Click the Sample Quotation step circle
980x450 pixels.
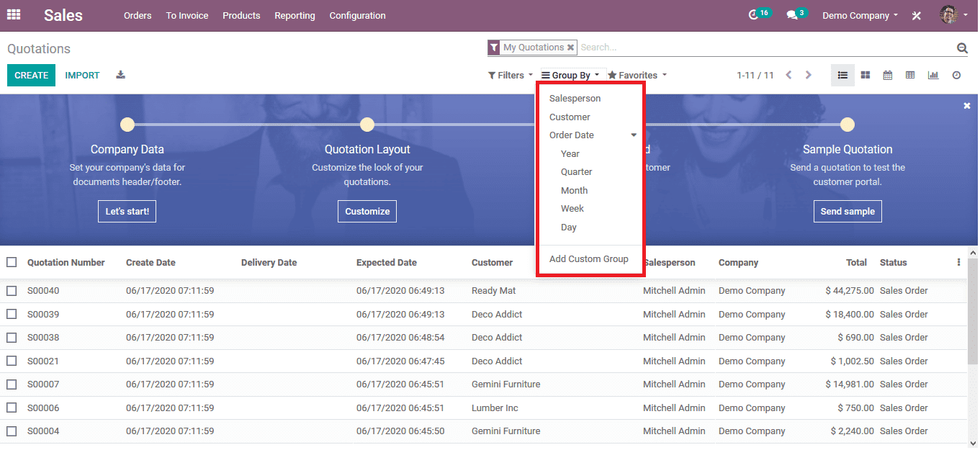click(x=848, y=125)
